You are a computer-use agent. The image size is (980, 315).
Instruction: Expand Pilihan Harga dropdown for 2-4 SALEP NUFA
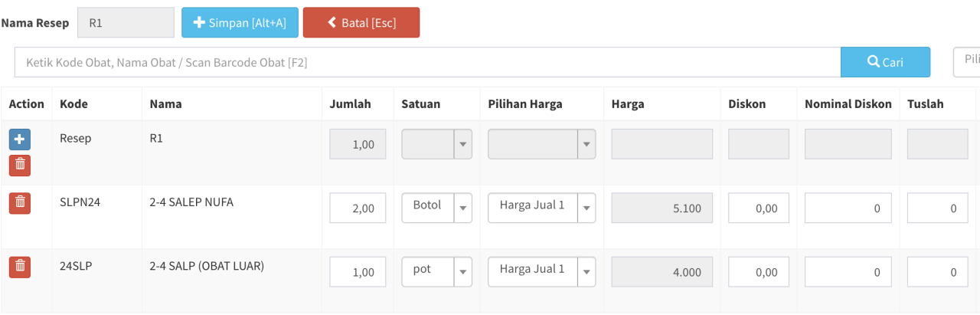coord(541,207)
